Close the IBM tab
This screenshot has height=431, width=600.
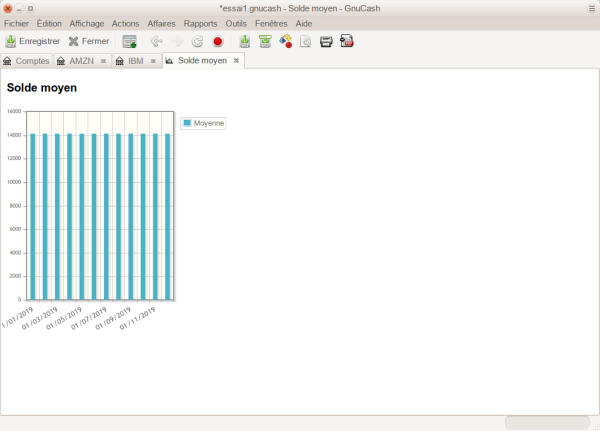tap(153, 61)
